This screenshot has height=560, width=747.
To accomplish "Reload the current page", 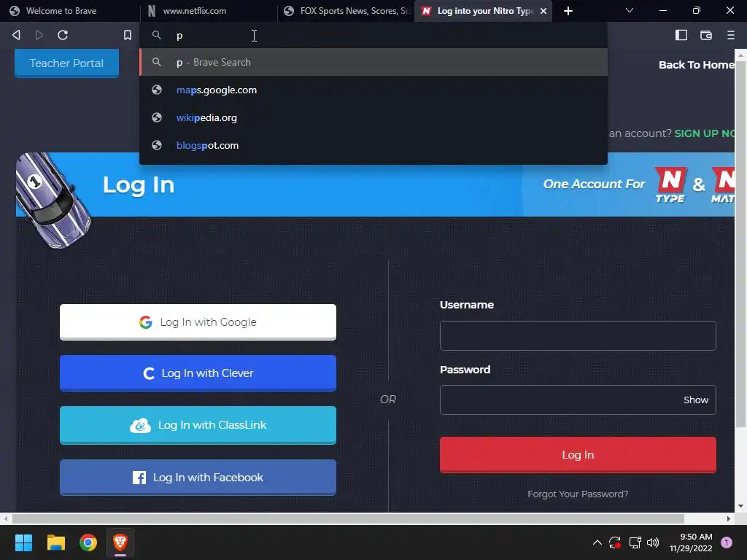I will [63, 35].
